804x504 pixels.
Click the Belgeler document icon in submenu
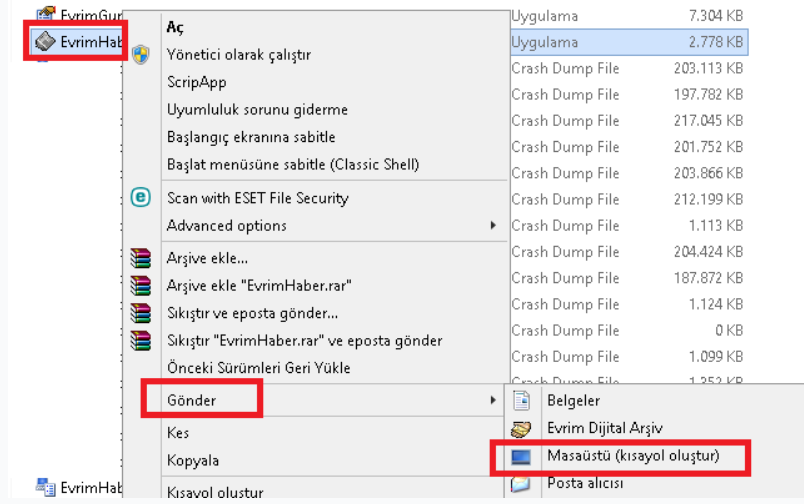point(521,400)
